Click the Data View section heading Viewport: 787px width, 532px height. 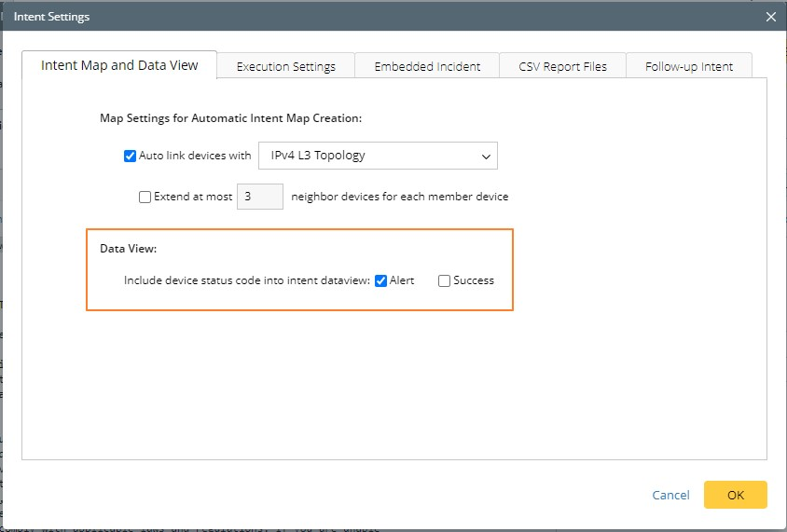[129, 249]
